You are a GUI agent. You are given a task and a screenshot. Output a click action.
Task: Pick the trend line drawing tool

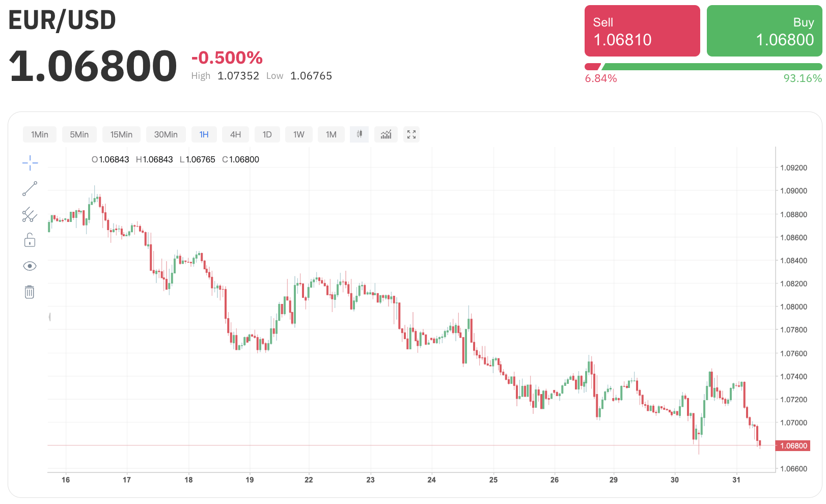30,189
